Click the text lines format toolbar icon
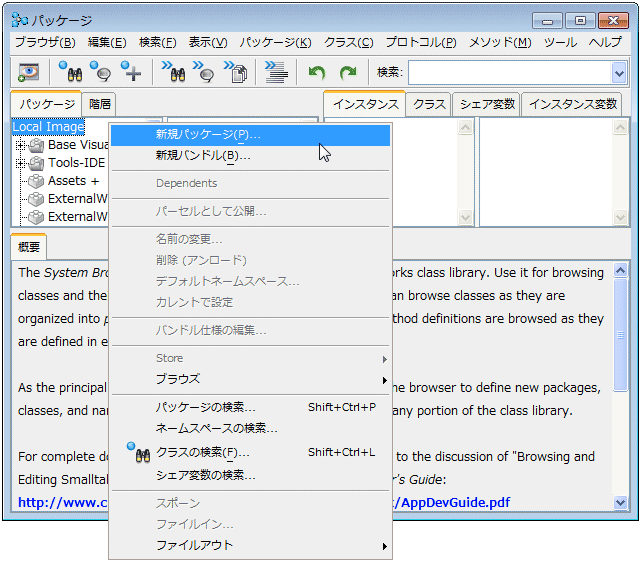The height and width of the screenshot is (563, 641). tap(277, 72)
